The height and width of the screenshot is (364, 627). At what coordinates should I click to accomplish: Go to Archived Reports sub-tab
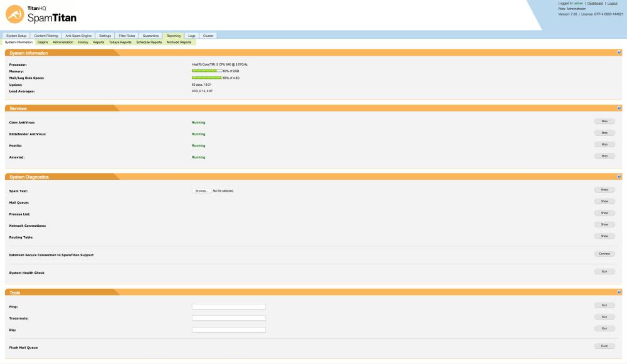pyautogui.click(x=179, y=42)
